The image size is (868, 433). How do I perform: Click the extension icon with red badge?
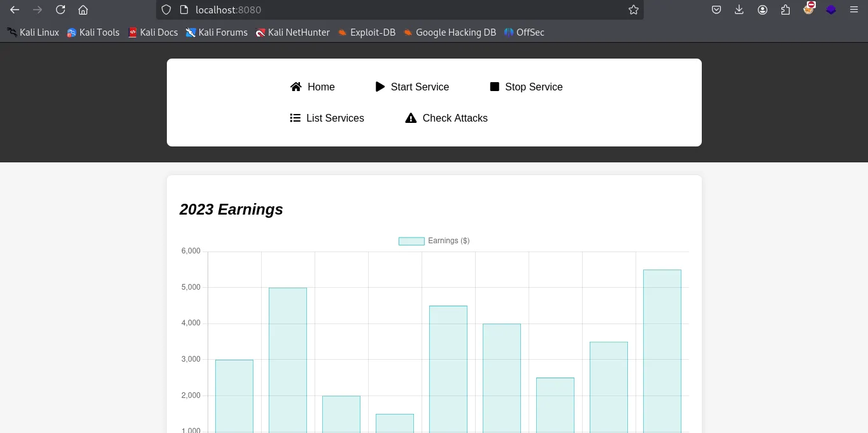[x=809, y=9]
